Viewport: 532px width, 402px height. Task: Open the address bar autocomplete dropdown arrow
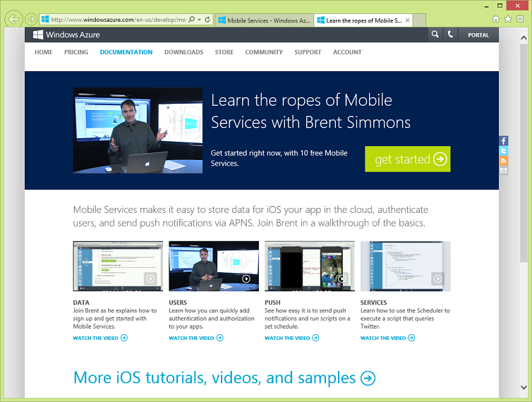point(200,20)
